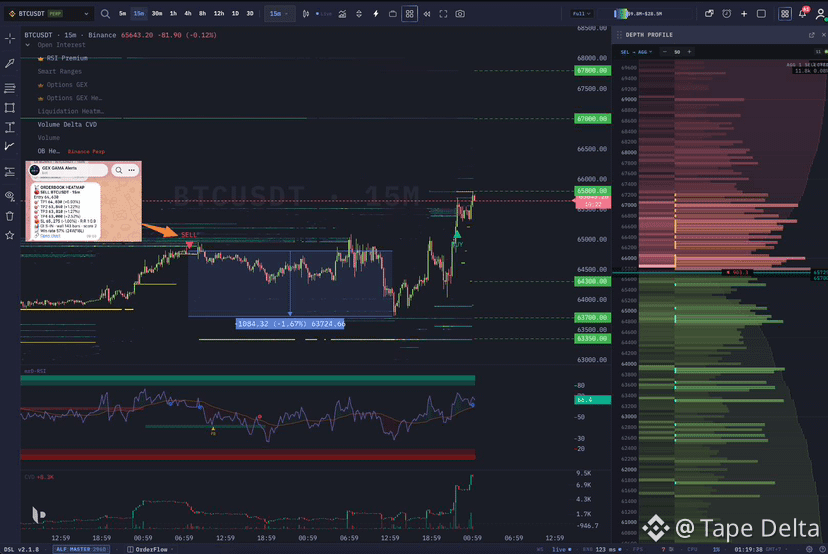Pop out the Depth Profile panel
This screenshot has height=554, width=828.
pyautogui.click(x=812, y=35)
